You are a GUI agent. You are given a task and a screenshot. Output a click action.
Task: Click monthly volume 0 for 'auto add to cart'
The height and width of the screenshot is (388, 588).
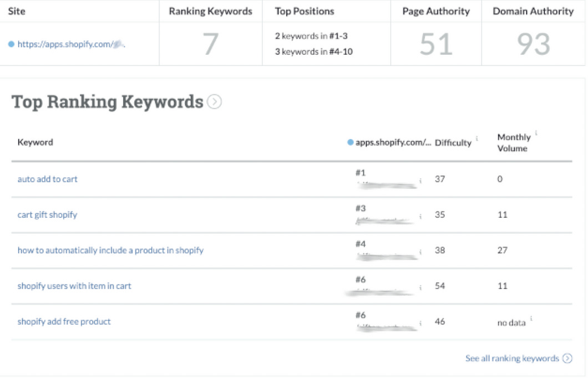coord(500,179)
